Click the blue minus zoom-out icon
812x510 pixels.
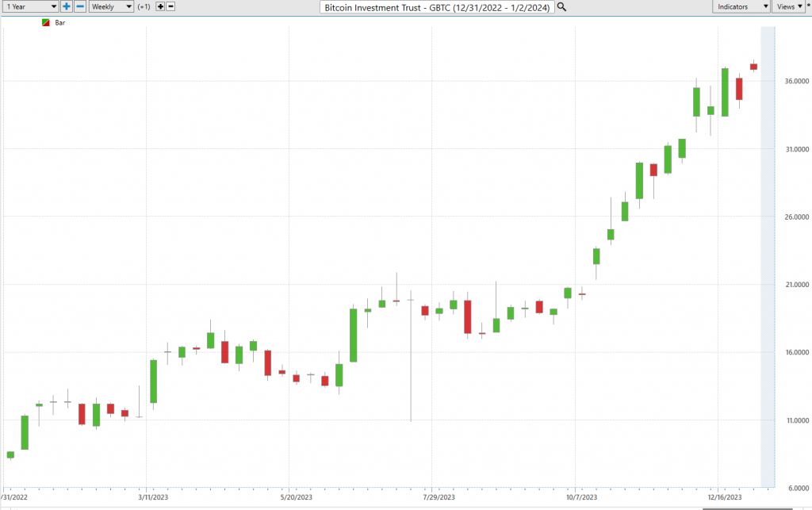click(x=80, y=6)
